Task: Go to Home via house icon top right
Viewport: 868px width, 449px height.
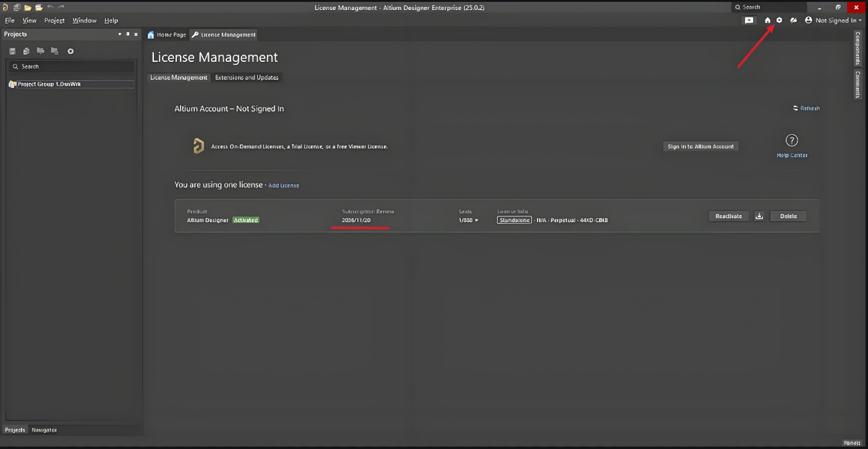Action: 768,20
